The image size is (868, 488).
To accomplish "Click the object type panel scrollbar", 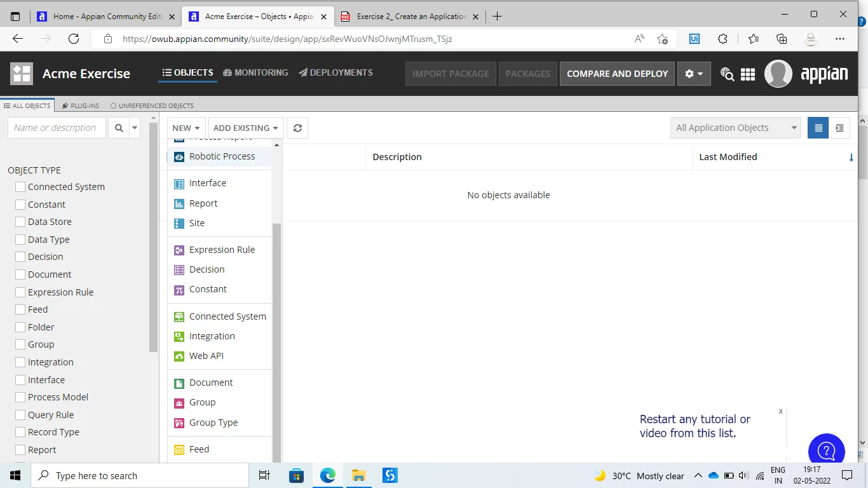I will click(153, 237).
